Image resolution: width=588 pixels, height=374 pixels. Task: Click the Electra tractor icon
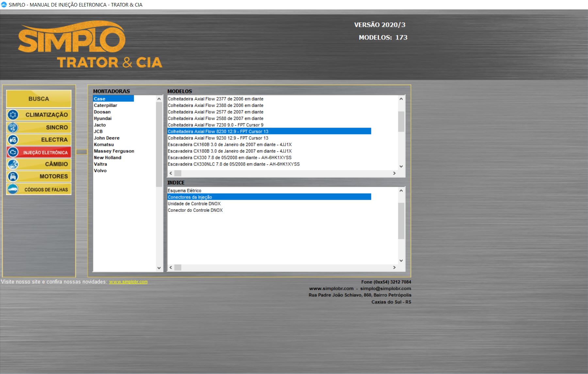(13, 140)
